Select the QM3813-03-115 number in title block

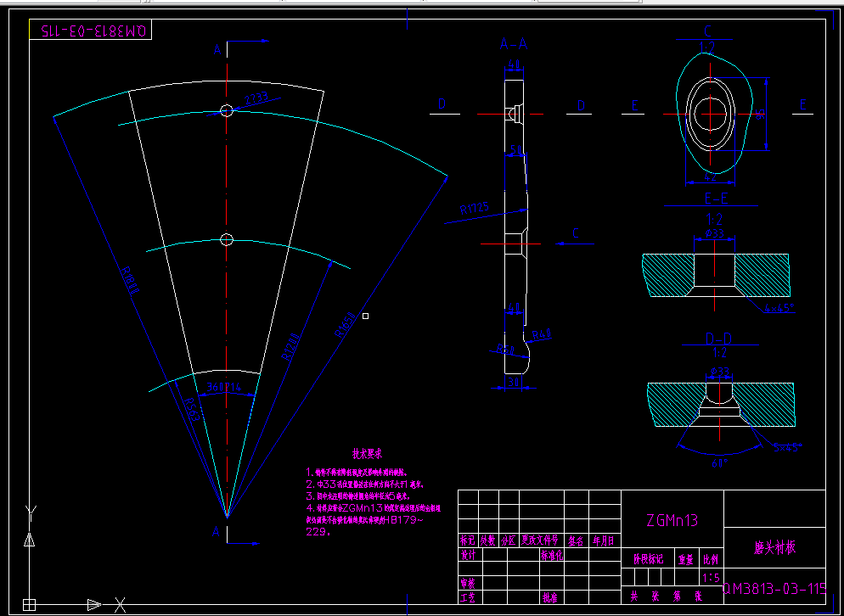pos(774,589)
